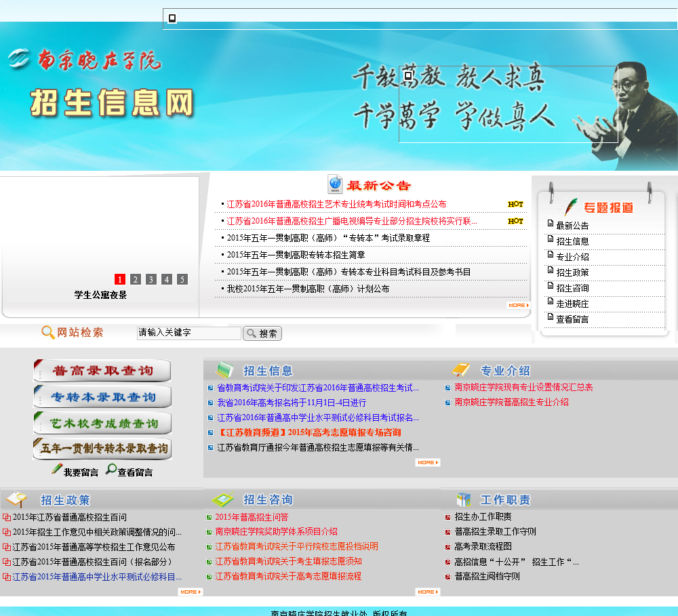Viewport: 678px width, 616px height.
Task: Open link 江苏省教育考试院关于考生填报志愿须知
Action: tap(288, 562)
